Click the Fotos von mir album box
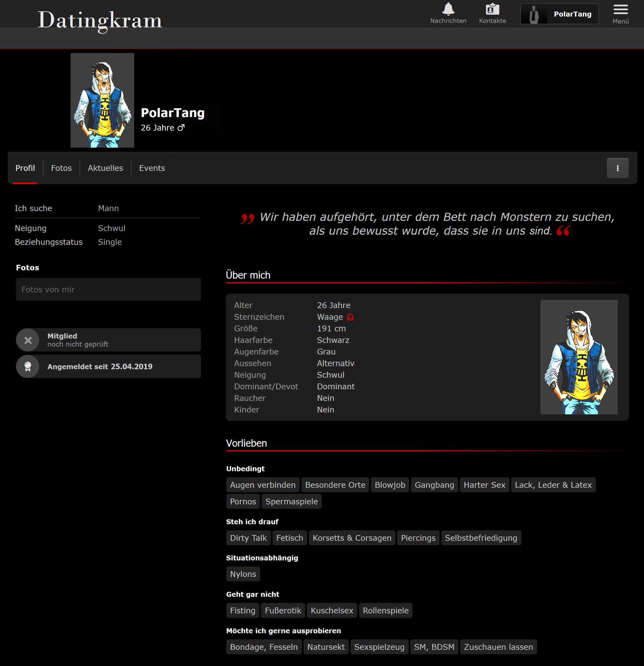This screenshot has width=644, height=666. [108, 289]
